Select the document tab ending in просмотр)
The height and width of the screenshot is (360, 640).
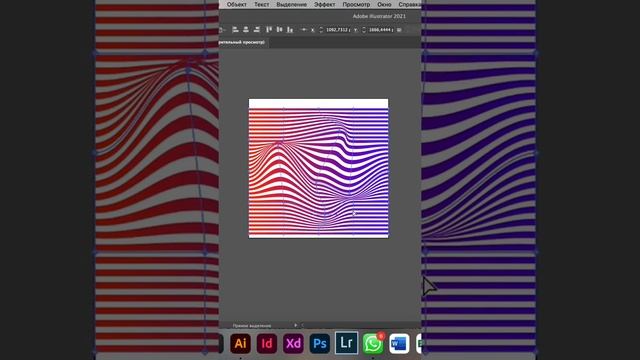tap(243, 42)
